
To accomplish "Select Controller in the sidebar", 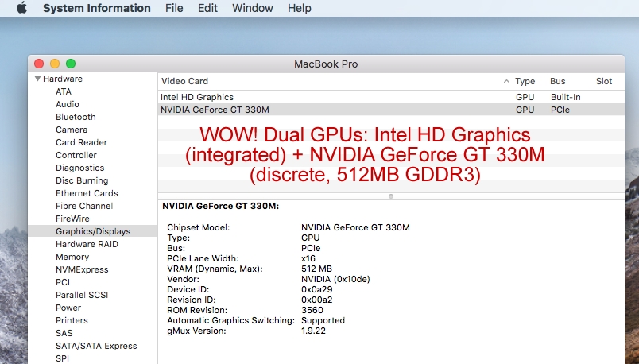I will pyautogui.click(x=76, y=155).
